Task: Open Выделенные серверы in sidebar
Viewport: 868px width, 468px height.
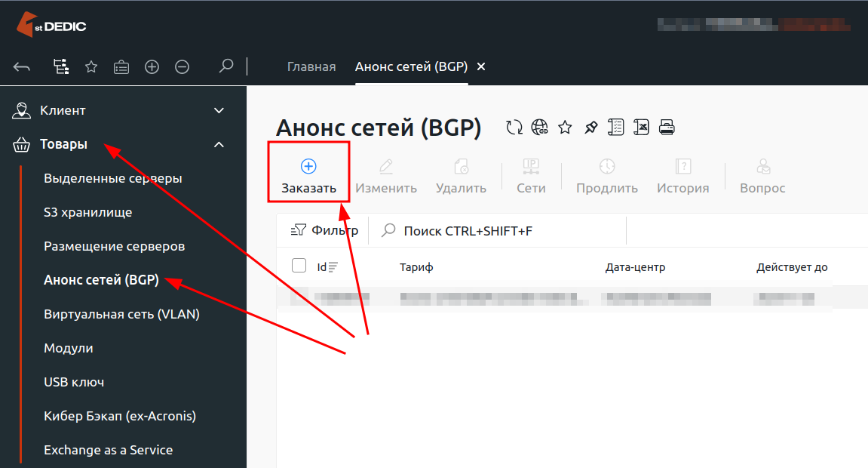Action: pyautogui.click(x=113, y=179)
